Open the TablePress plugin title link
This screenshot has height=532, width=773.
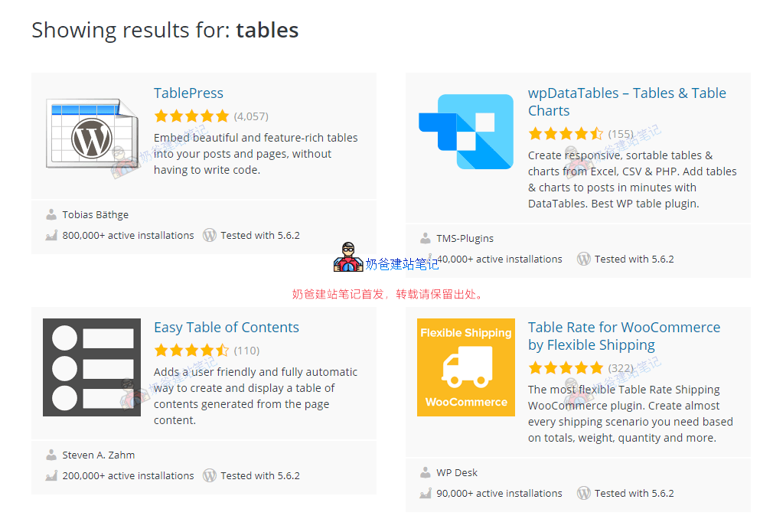[x=188, y=93]
